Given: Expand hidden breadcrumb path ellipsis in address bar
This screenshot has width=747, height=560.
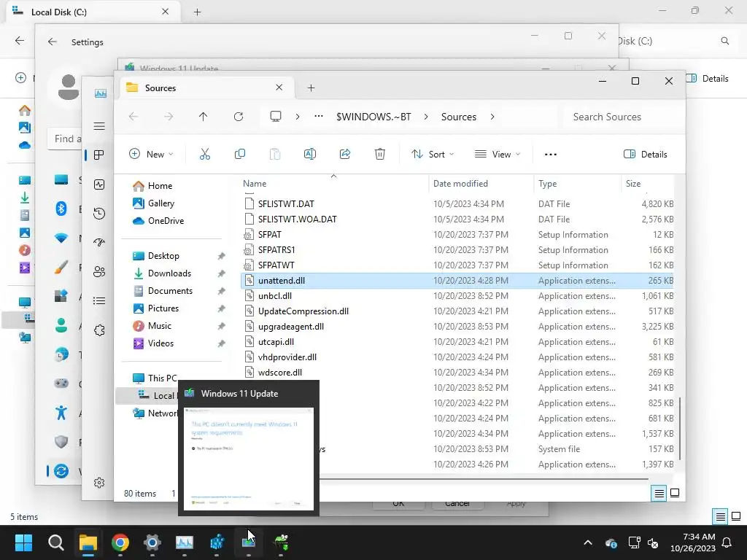Looking at the screenshot, I should click(319, 117).
